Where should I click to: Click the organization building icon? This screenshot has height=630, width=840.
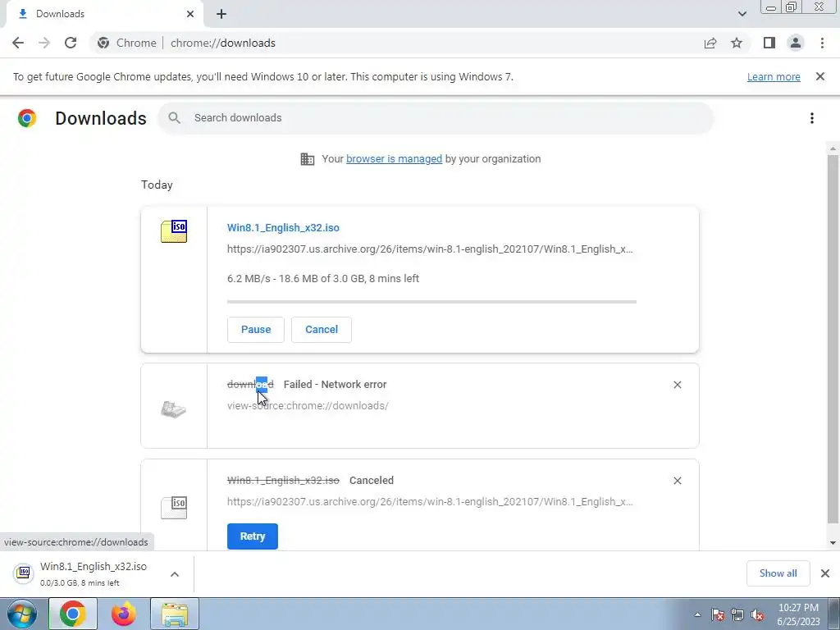[308, 158]
